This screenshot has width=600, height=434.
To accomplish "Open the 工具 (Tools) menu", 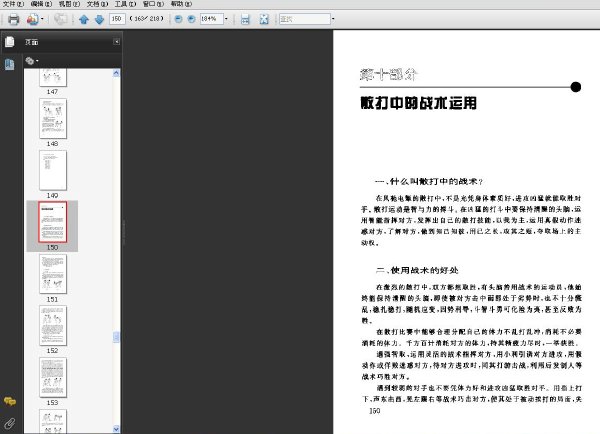I will pyautogui.click(x=126, y=4).
